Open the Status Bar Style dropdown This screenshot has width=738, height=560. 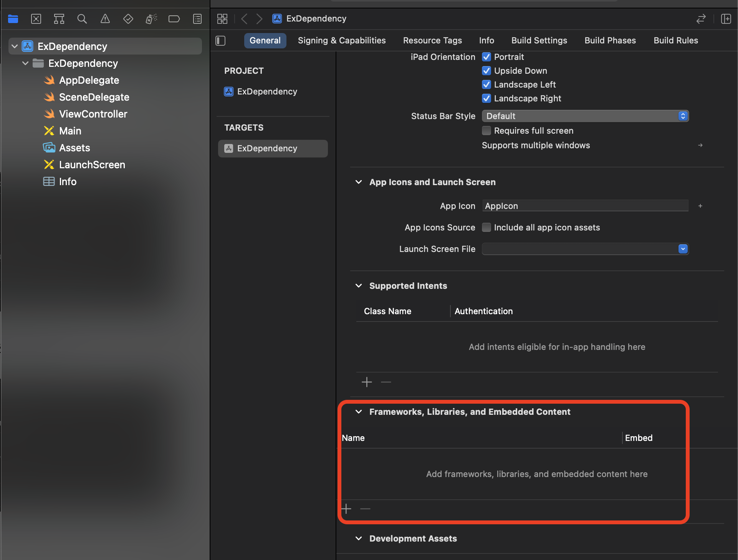coord(585,116)
